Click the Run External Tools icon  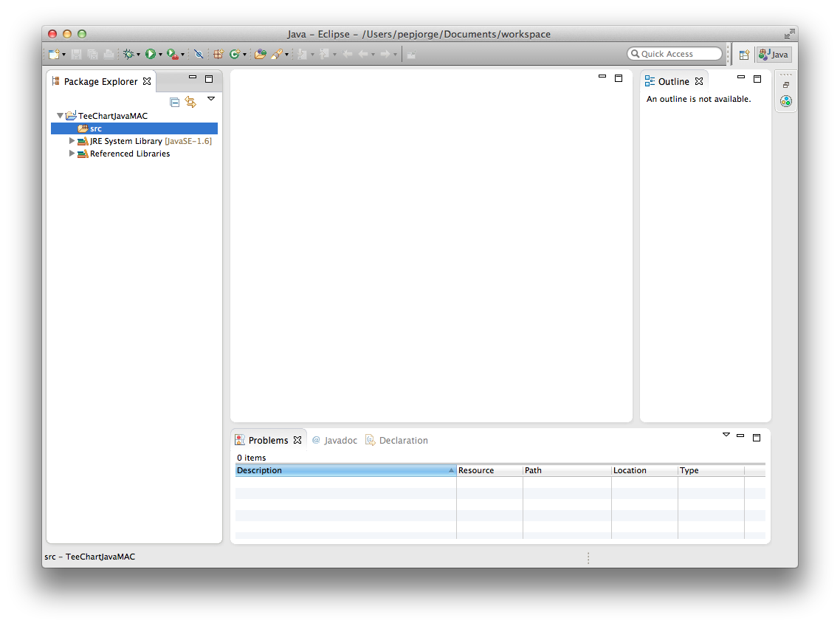pos(173,54)
